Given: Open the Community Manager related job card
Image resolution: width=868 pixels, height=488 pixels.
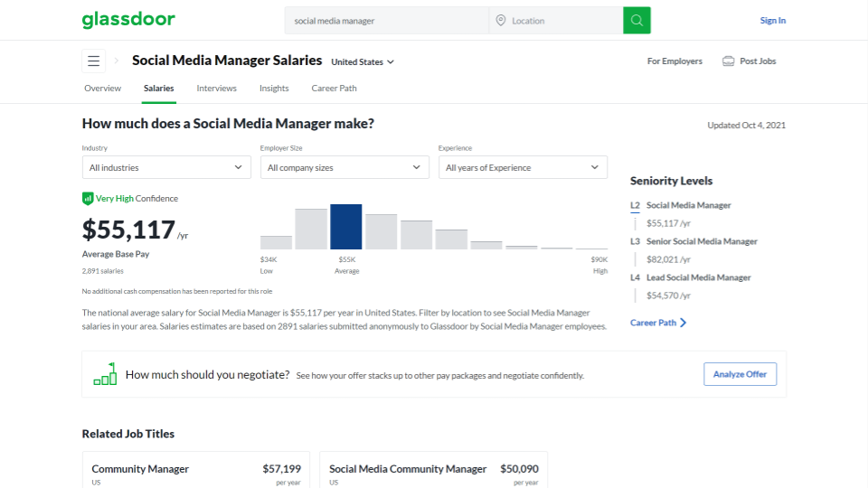Looking at the screenshot, I should [x=196, y=470].
